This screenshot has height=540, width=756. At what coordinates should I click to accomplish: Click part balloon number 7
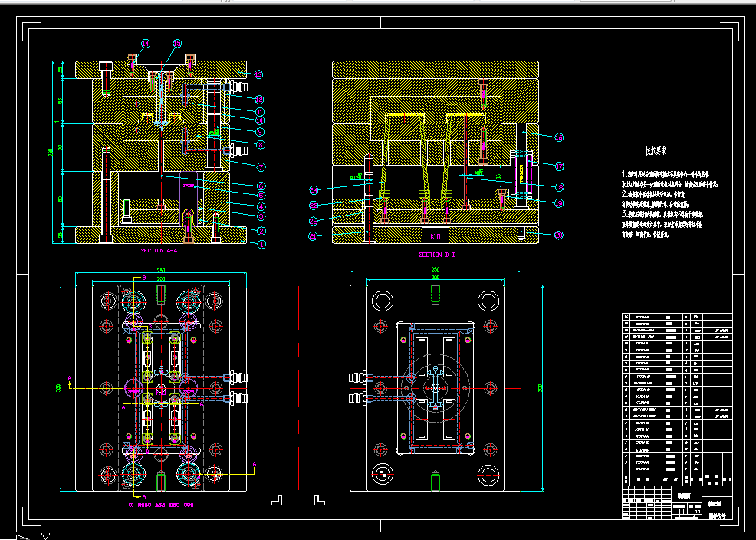click(x=261, y=167)
